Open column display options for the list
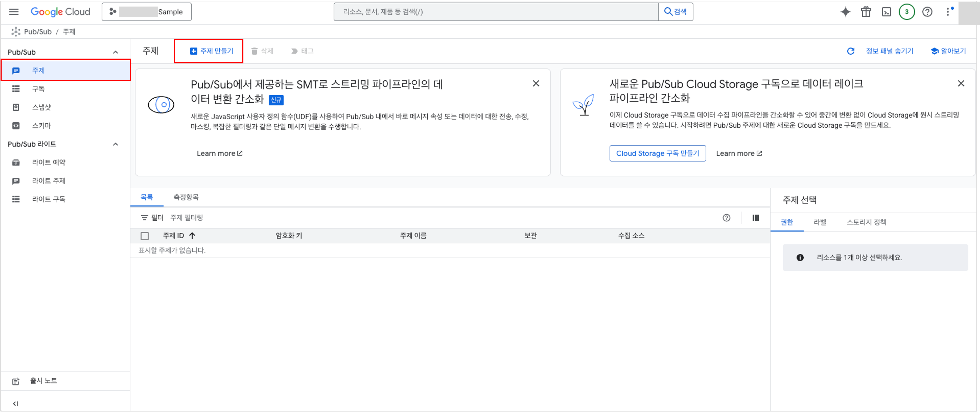 [755, 218]
